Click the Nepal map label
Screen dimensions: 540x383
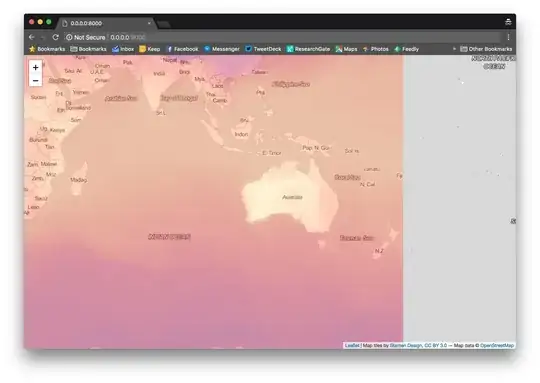pos(170,60)
